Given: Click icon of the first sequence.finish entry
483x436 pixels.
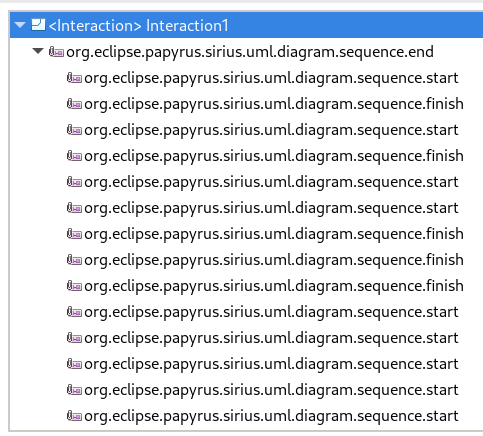Looking at the screenshot, I should coord(74,104).
